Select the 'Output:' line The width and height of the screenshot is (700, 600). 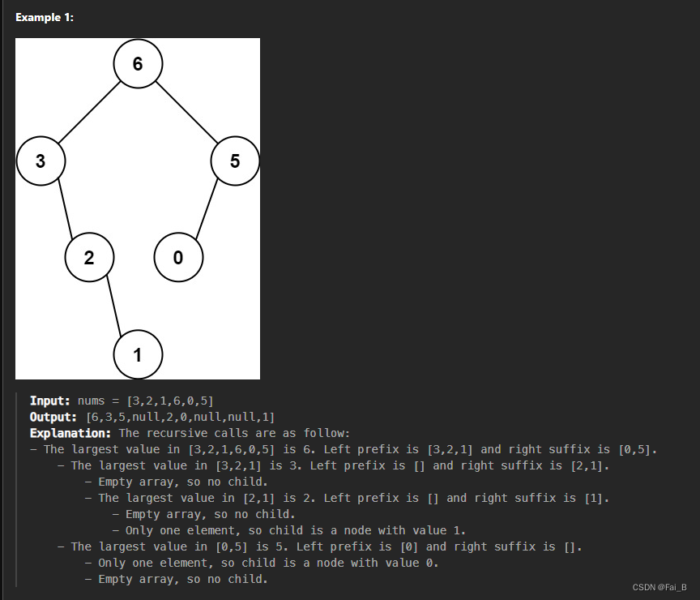tap(53, 416)
